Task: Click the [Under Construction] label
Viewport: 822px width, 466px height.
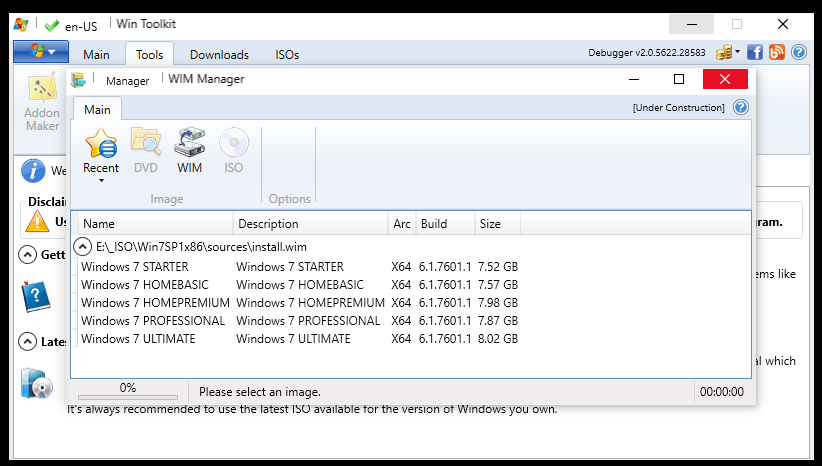Action: [x=678, y=107]
